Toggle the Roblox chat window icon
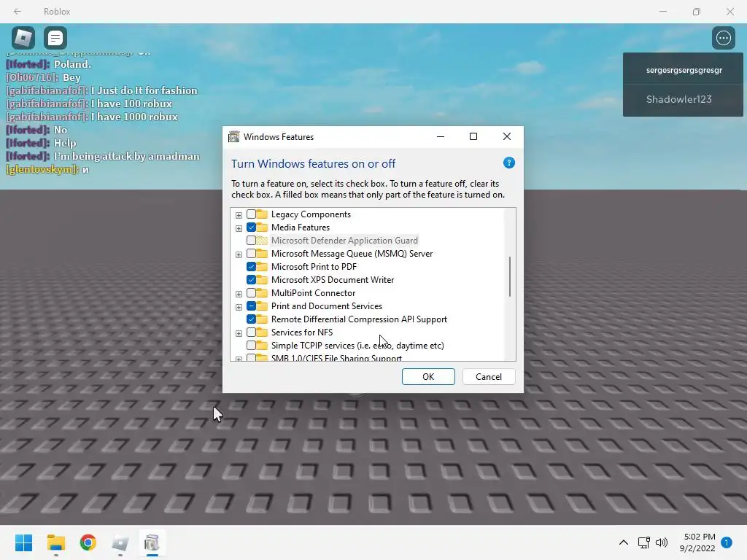The image size is (747, 560). tap(55, 38)
